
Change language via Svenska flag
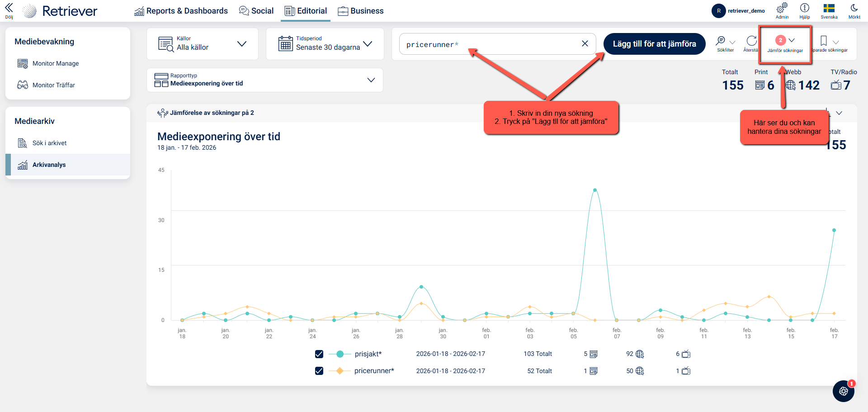pyautogui.click(x=829, y=11)
